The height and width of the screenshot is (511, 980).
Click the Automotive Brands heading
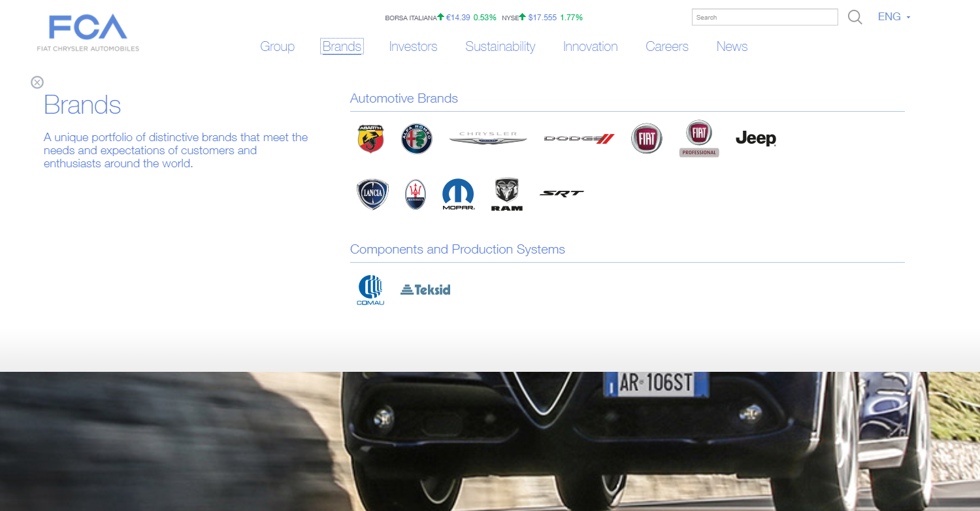coord(404,98)
